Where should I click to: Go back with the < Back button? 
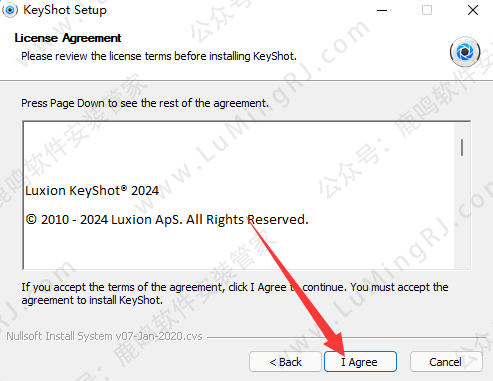pos(285,362)
